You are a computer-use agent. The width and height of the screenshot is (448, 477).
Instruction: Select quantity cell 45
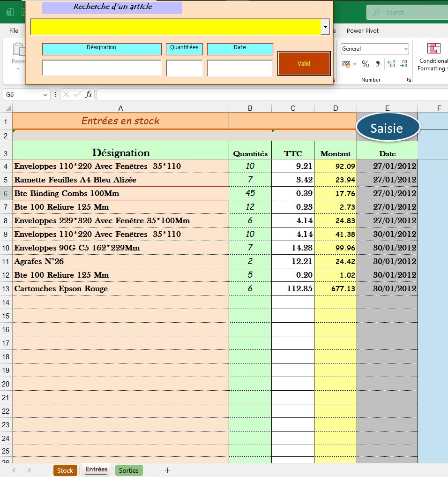click(250, 194)
